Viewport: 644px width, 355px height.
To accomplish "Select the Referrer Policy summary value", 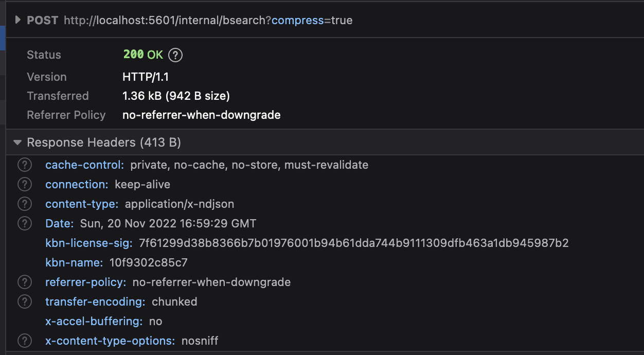I will coord(202,115).
